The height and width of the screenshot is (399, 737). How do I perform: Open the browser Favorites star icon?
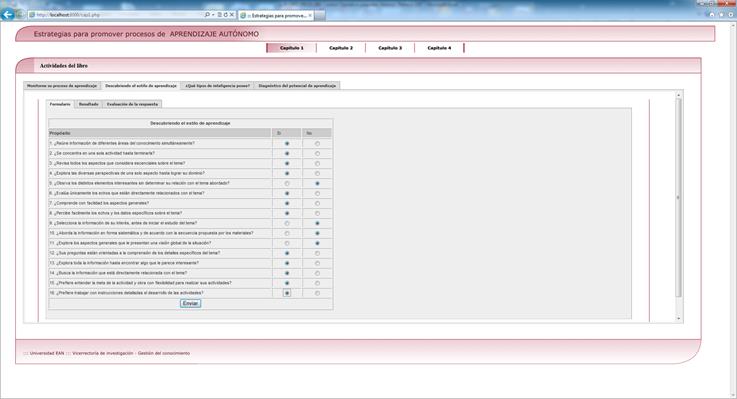[721, 15]
